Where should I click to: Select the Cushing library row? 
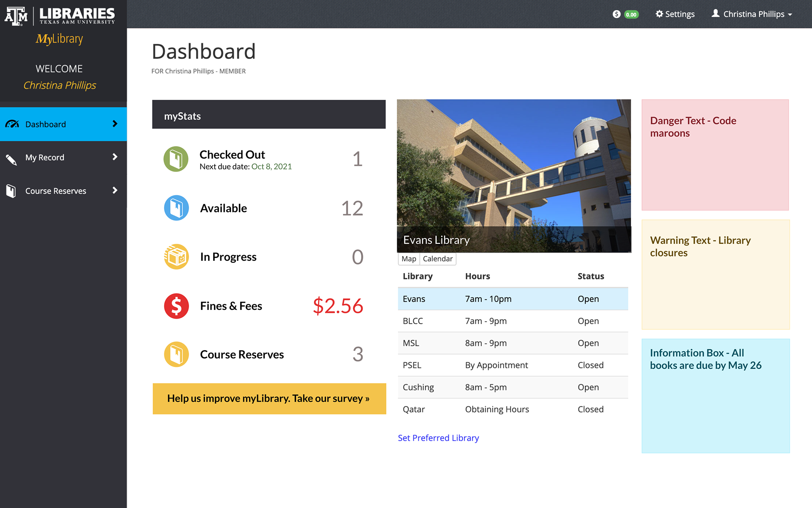(x=513, y=387)
